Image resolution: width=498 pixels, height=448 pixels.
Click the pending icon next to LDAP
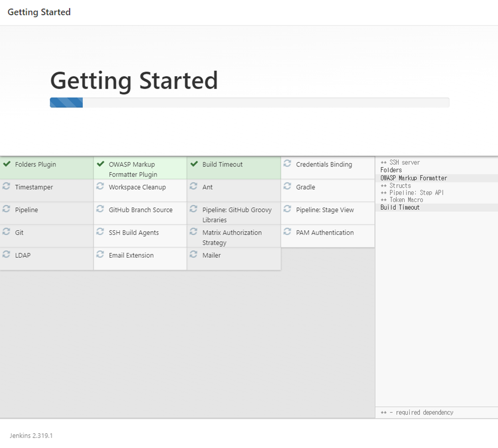6,254
